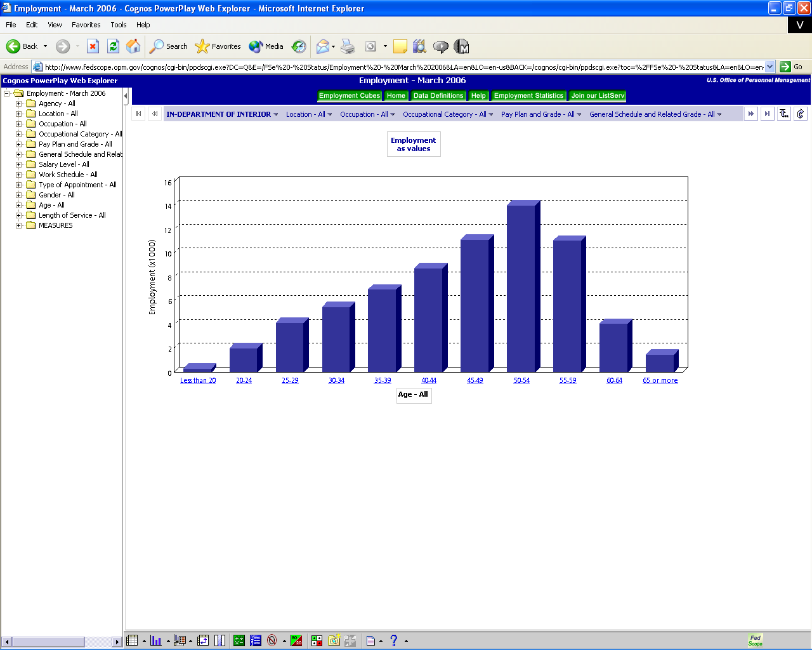The height and width of the screenshot is (650, 812).
Task: Open the insert calculation tool
Action: 239,640
